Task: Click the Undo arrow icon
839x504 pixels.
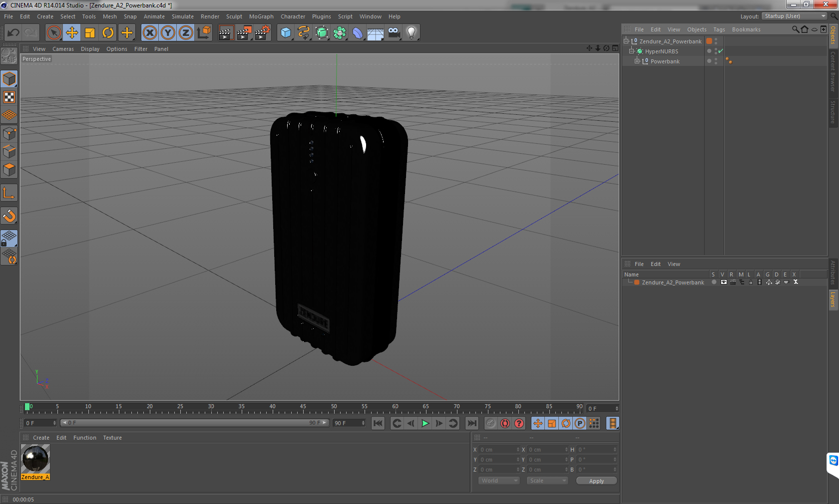Action: (13, 33)
